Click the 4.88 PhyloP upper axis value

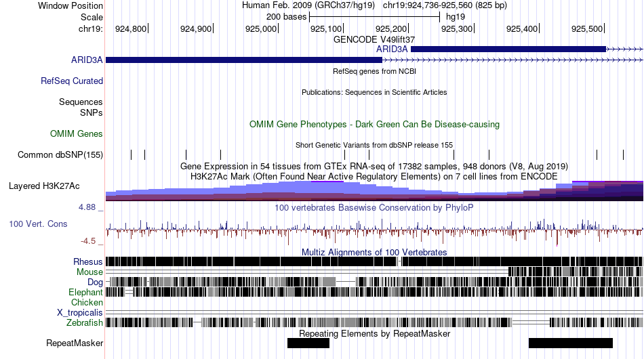click(x=87, y=207)
